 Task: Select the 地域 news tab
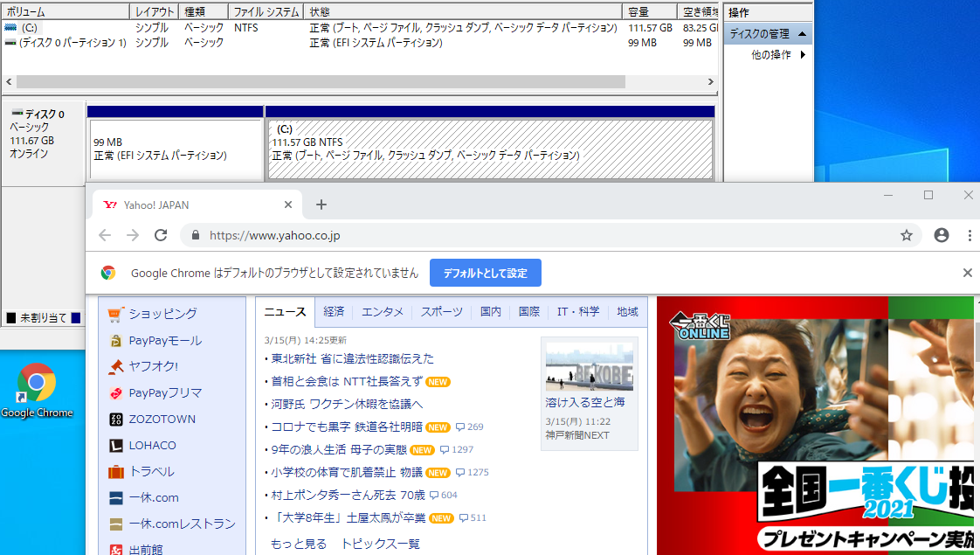coord(627,312)
